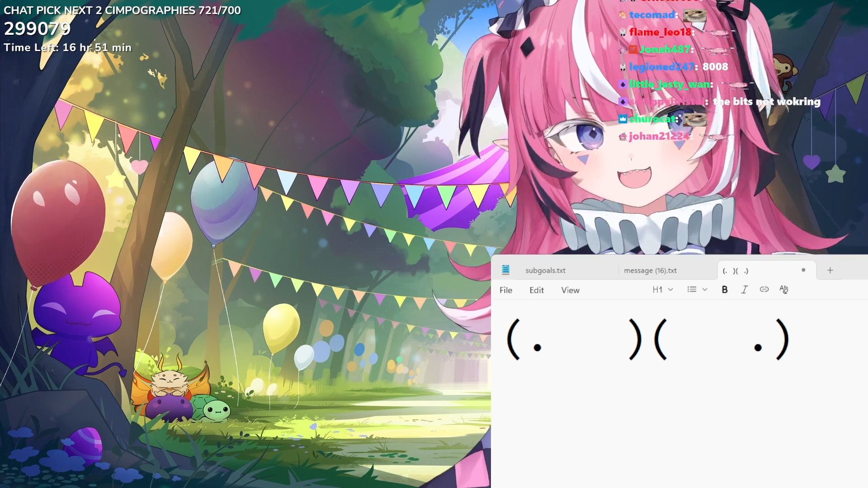Switch to the subgoals.txt tab

pos(545,270)
